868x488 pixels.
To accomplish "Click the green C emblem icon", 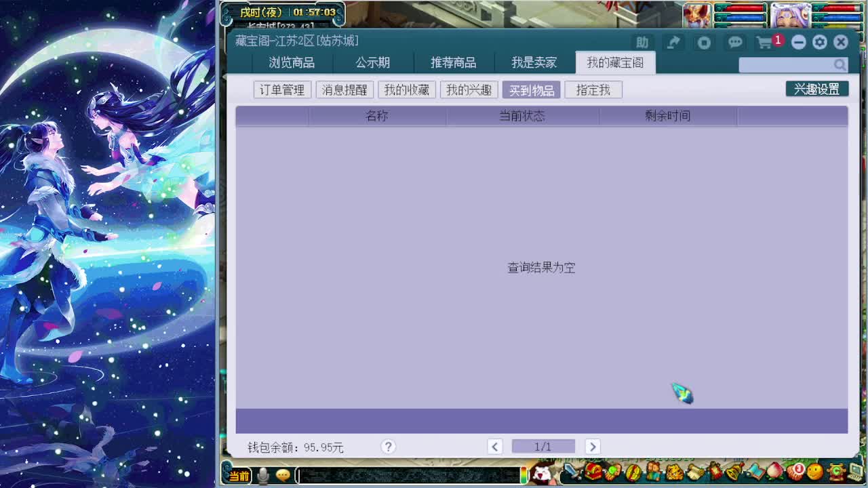I will tap(836, 472).
